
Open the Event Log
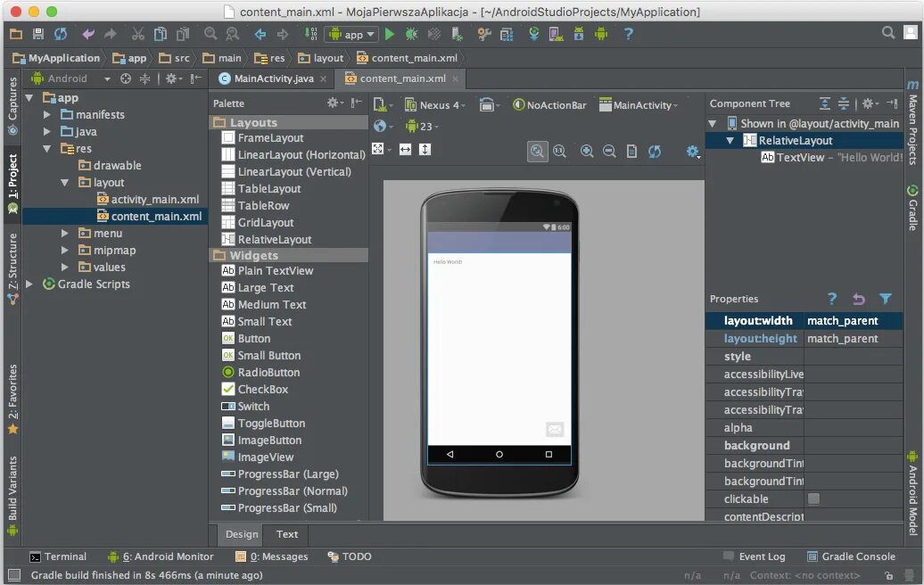[x=755, y=556]
